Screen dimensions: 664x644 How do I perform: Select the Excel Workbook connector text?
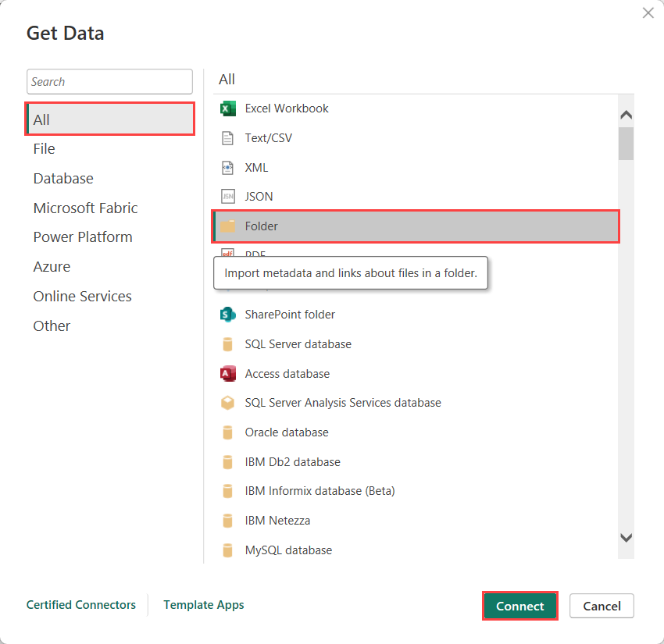pos(287,109)
